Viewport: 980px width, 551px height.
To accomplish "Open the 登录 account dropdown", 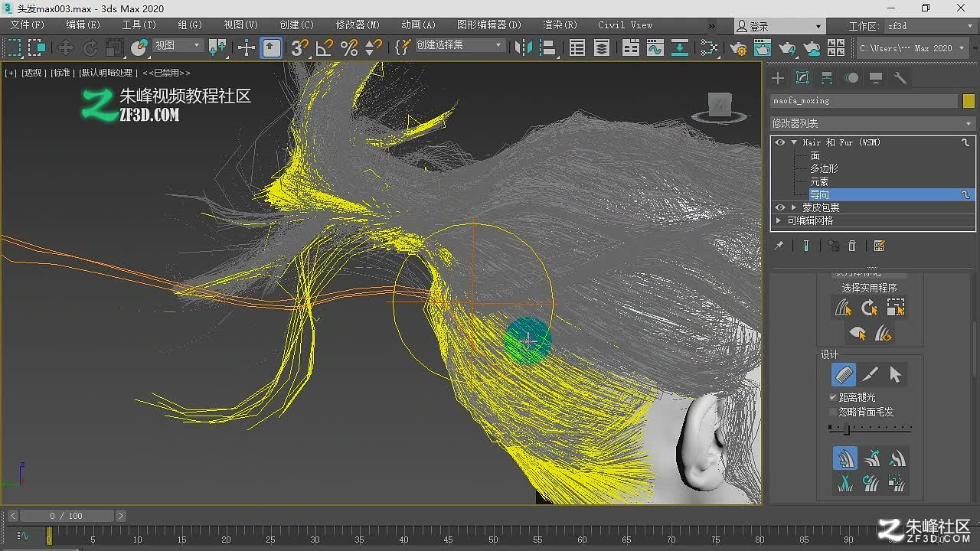I will [779, 26].
